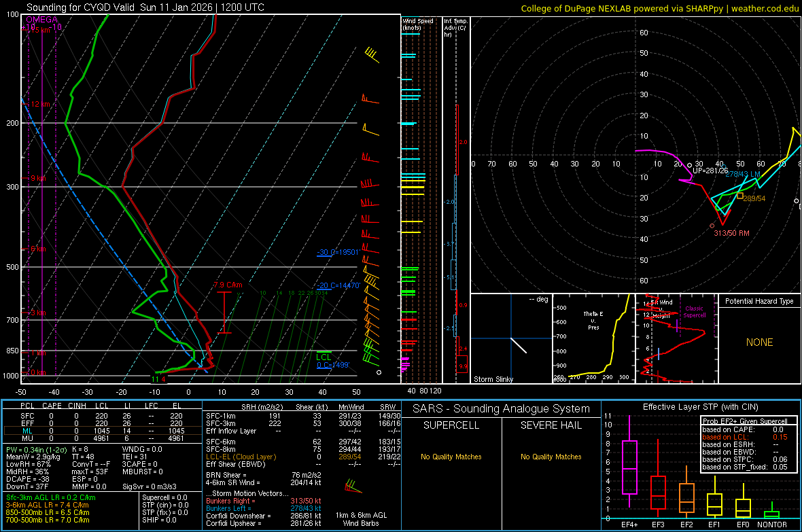Click the '12 km' height label
802x532 pixels.
40,104
